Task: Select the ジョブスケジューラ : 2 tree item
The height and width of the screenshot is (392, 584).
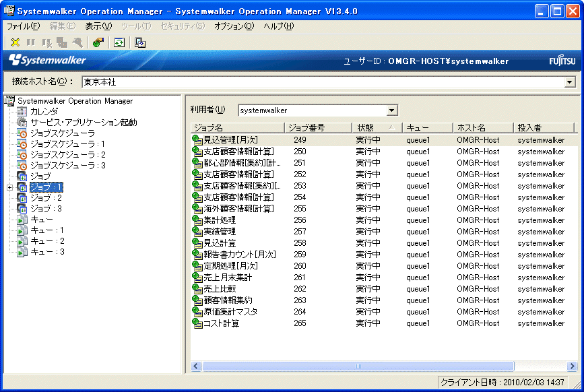Action: coord(68,154)
